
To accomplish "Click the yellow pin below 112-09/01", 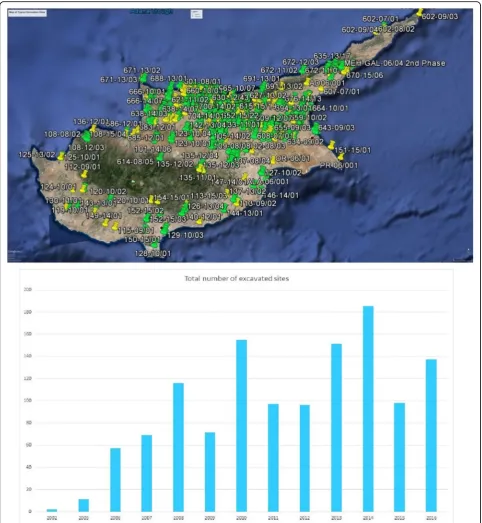I will [x=84, y=174].
